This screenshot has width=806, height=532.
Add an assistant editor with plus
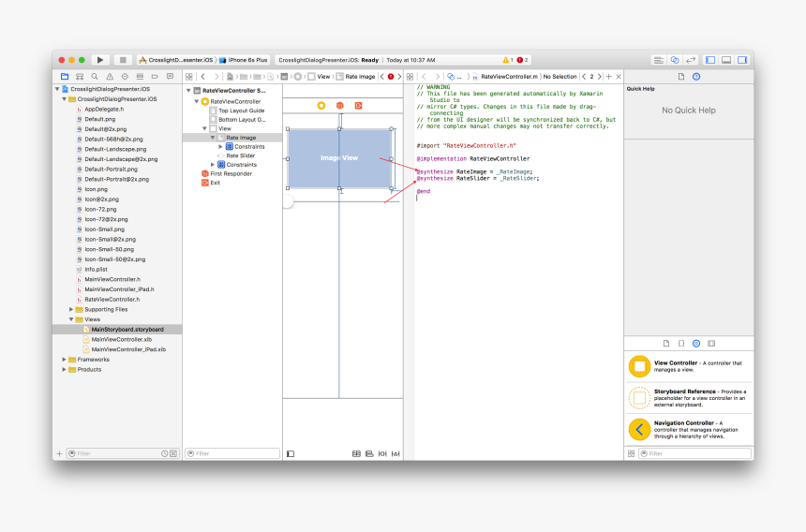coord(609,77)
